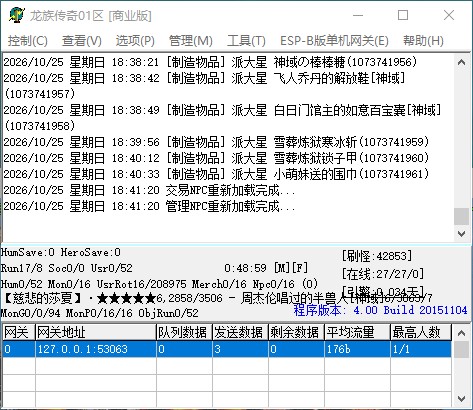Image resolution: width=473 pixels, height=410 pixels.
Task: Click the uptime 0:48:59 text
Action: tap(245, 268)
